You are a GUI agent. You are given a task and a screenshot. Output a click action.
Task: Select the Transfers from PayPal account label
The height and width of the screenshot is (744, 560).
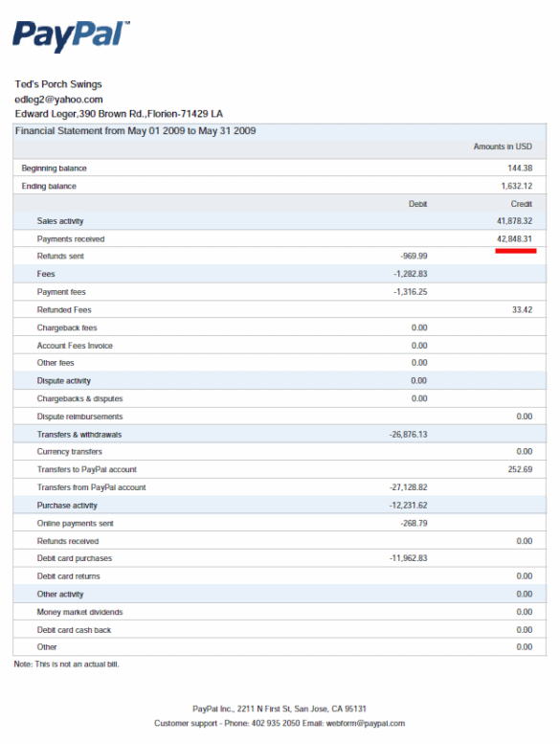tap(92, 487)
